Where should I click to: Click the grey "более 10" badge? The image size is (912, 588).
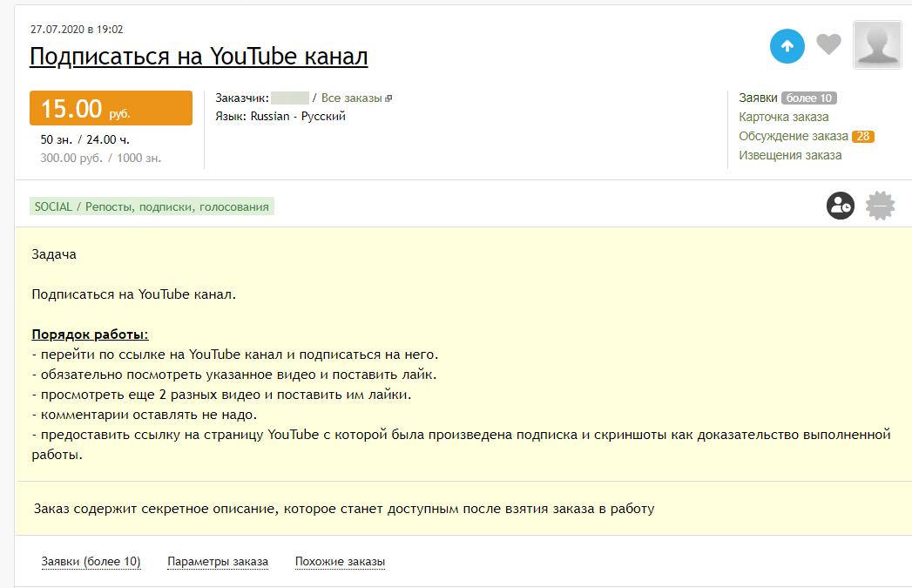(x=808, y=98)
